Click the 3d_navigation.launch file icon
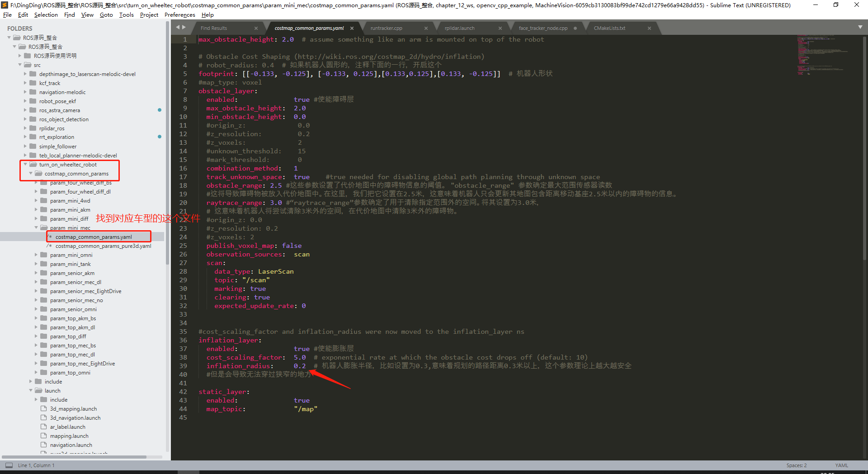The width and height of the screenshot is (868, 474). pos(44,417)
